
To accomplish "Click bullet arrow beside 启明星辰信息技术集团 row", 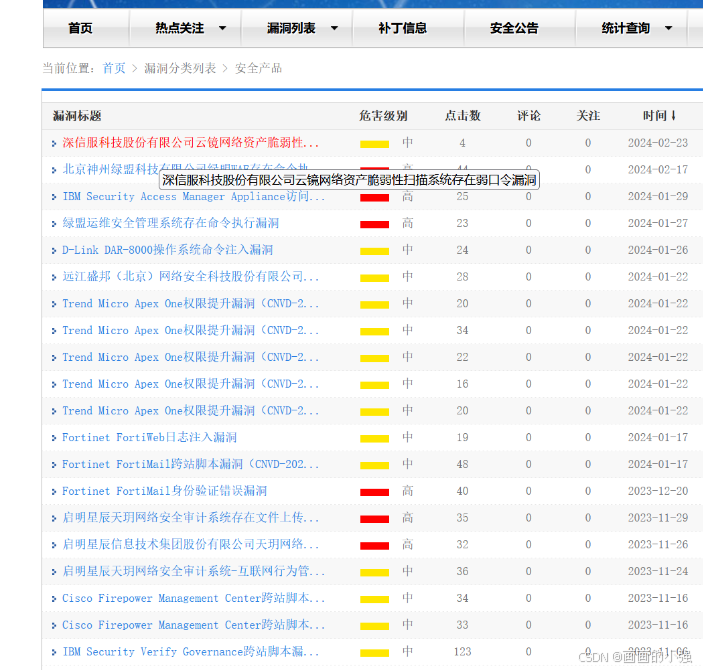I will (x=54, y=545).
